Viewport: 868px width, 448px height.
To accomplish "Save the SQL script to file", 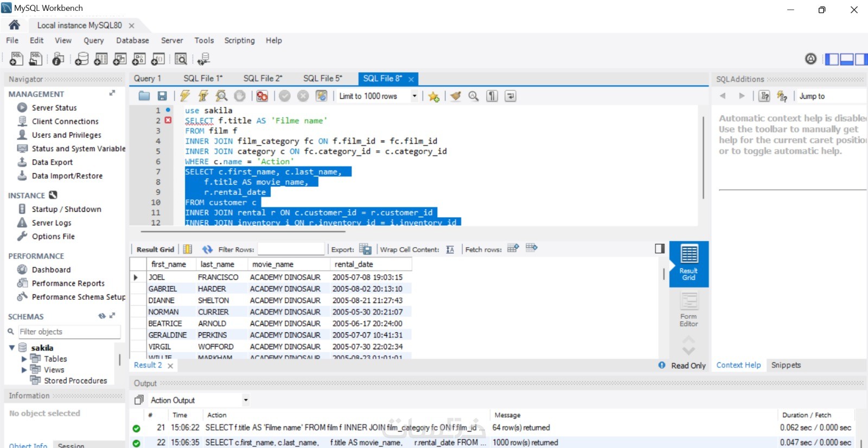I will (x=162, y=96).
